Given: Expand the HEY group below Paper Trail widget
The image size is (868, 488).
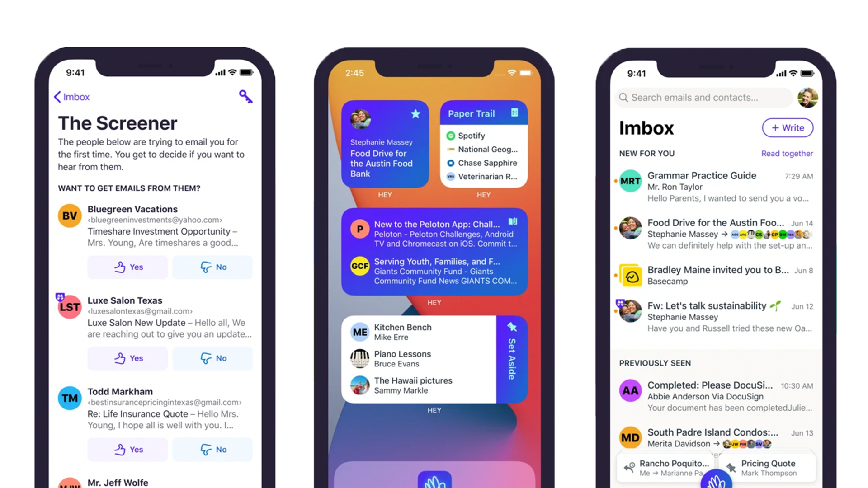Looking at the screenshot, I should pyautogui.click(x=482, y=194).
